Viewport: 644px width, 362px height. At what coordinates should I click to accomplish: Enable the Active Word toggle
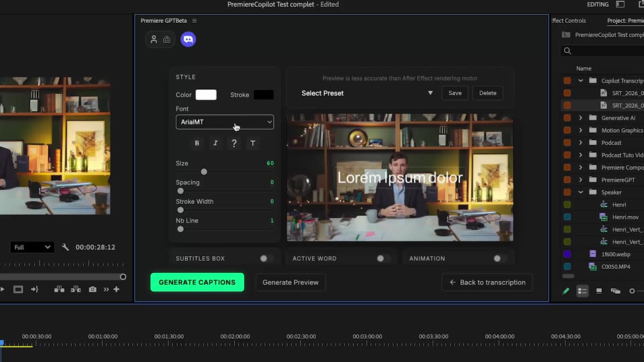tap(382, 259)
